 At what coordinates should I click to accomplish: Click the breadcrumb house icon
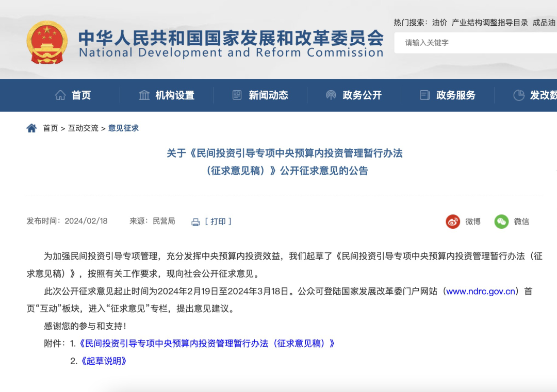[31, 128]
